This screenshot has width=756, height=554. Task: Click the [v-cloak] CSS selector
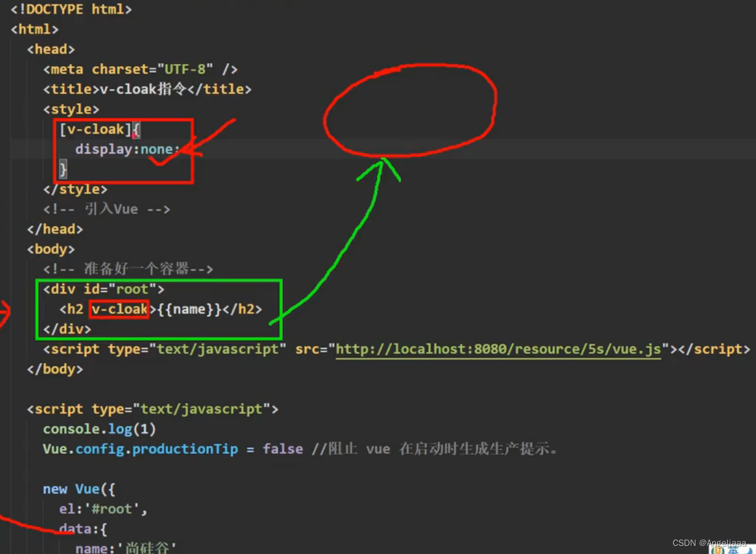tap(96, 129)
